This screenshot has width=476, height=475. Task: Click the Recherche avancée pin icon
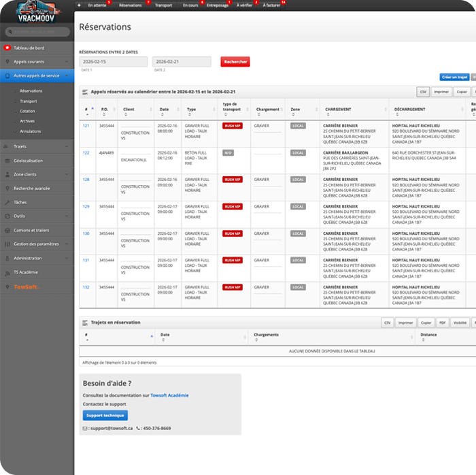[x=7, y=189]
